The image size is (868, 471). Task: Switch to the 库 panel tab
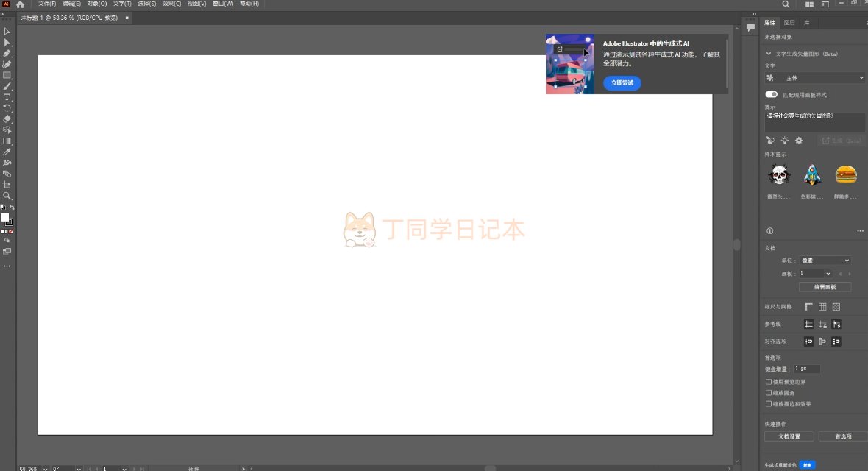point(806,23)
